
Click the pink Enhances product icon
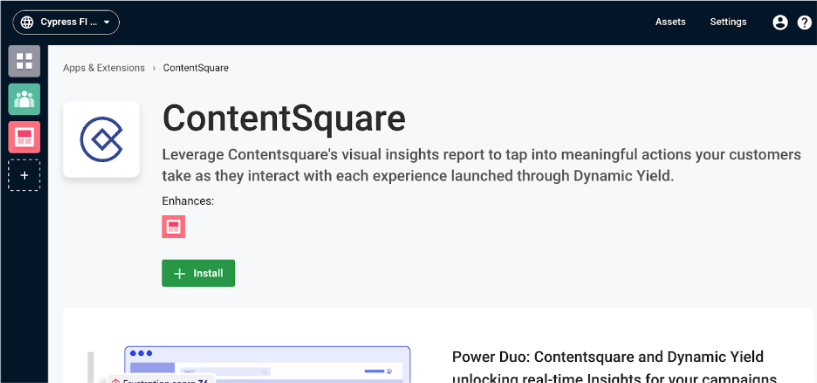click(174, 227)
